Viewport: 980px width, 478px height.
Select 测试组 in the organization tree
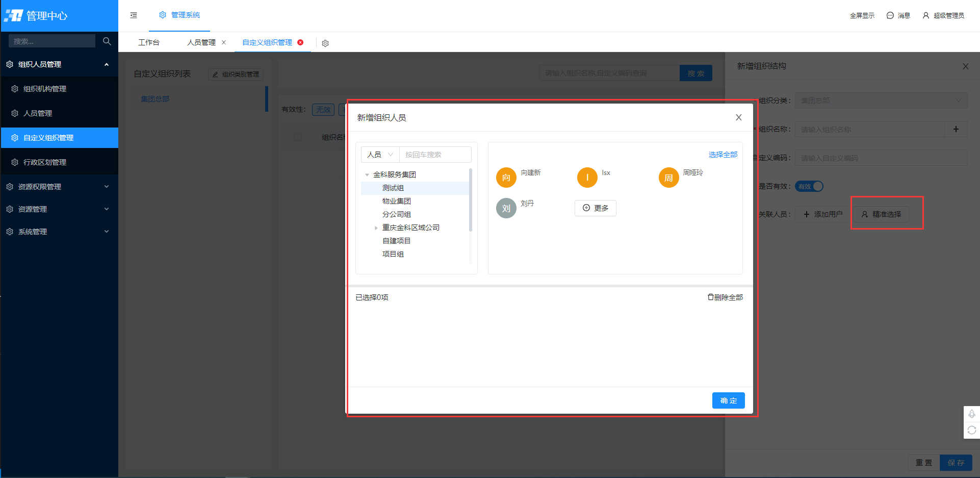pyautogui.click(x=393, y=188)
